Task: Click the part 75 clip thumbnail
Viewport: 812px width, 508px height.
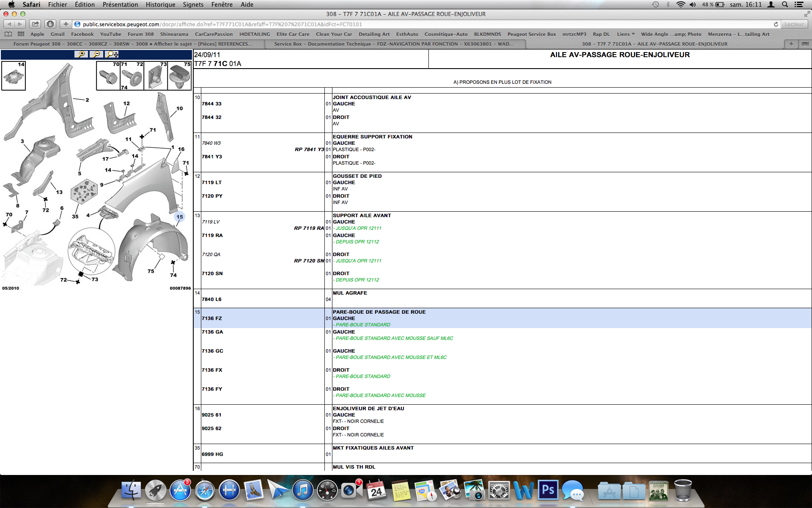Action: coord(180,76)
